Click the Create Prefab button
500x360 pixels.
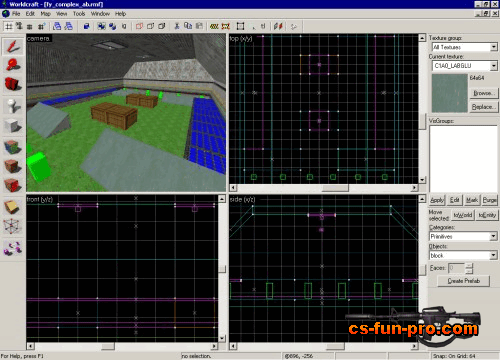coord(463,281)
